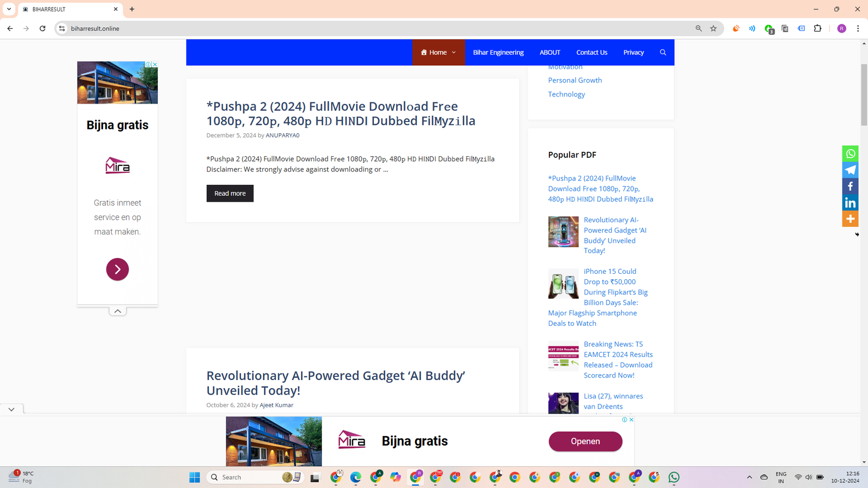This screenshot has width=868, height=488.
Task: Click the ENG IN language indicator
Action: point(781,477)
